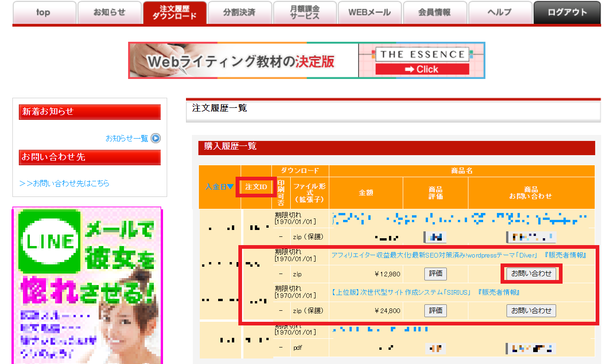Click 評価 button for the ¥12,980 order
614x364 pixels.
pos(435,274)
